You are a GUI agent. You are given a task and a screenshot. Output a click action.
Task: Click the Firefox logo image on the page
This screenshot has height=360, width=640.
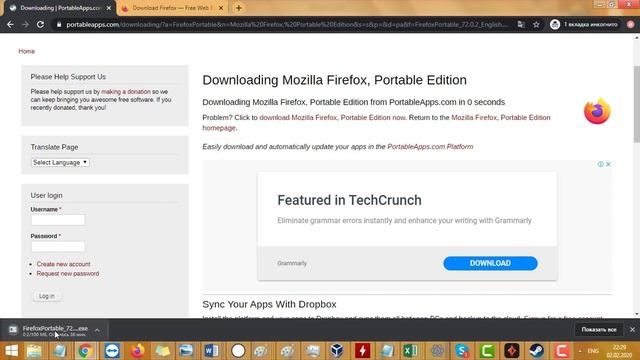(x=597, y=111)
